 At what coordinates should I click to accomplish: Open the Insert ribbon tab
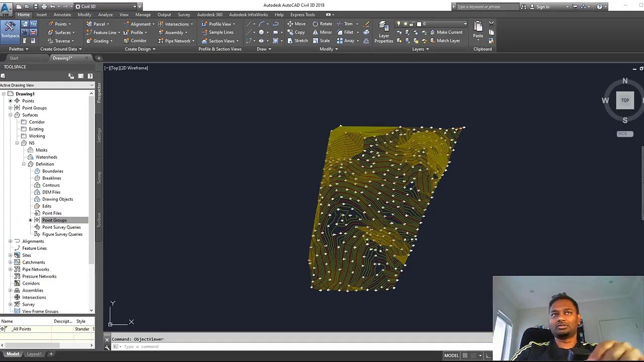pyautogui.click(x=41, y=15)
